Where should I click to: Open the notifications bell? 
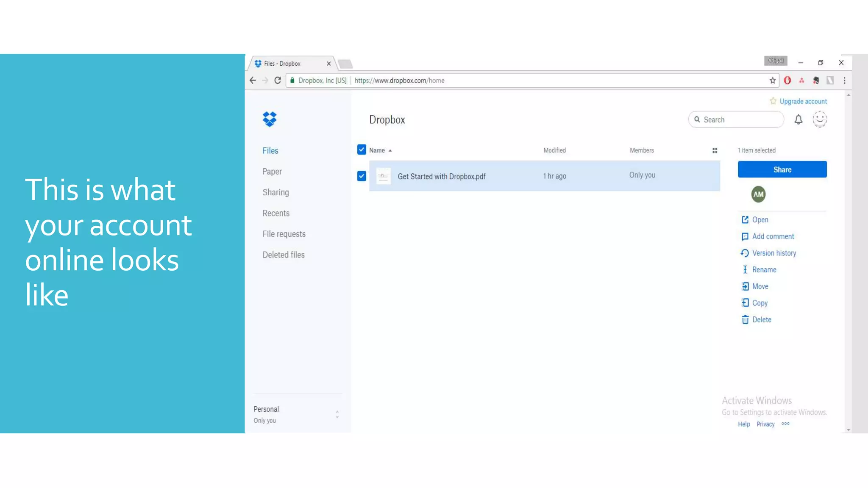[x=798, y=120]
